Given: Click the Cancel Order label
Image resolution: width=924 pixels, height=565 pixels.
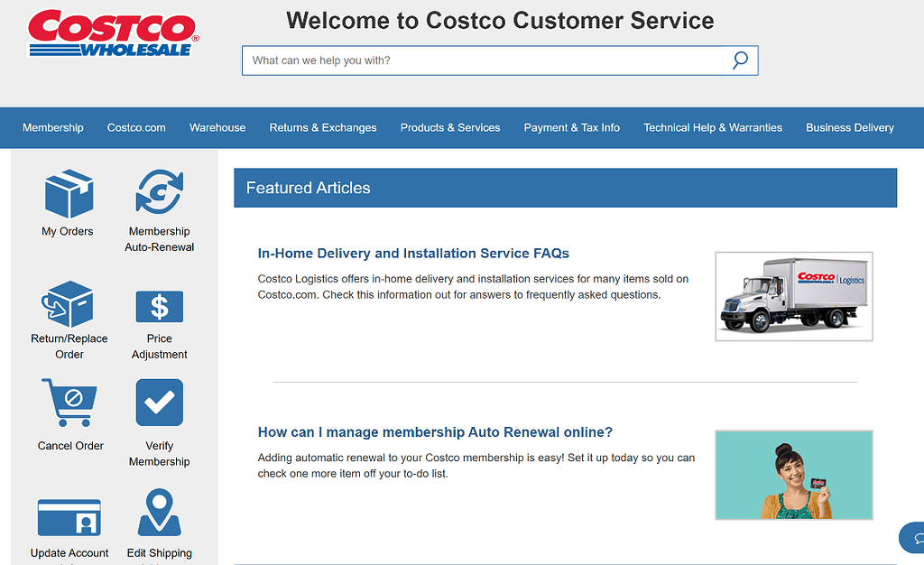Looking at the screenshot, I should pyautogui.click(x=70, y=446).
